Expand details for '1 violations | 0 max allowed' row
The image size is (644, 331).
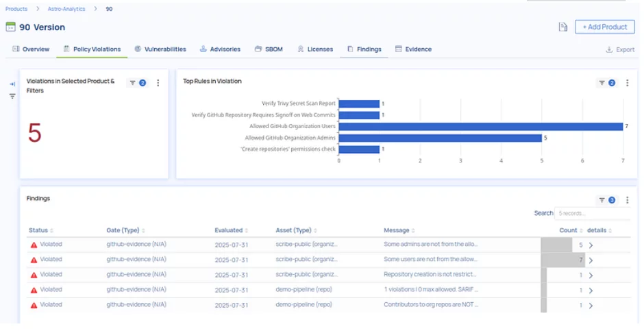point(591,291)
